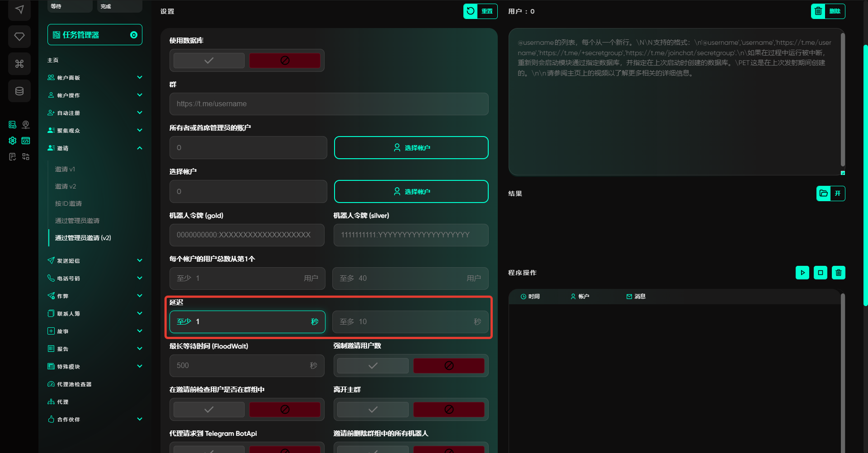The height and width of the screenshot is (453, 868).
Task: Open the database icon in left rail
Action: 19,91
